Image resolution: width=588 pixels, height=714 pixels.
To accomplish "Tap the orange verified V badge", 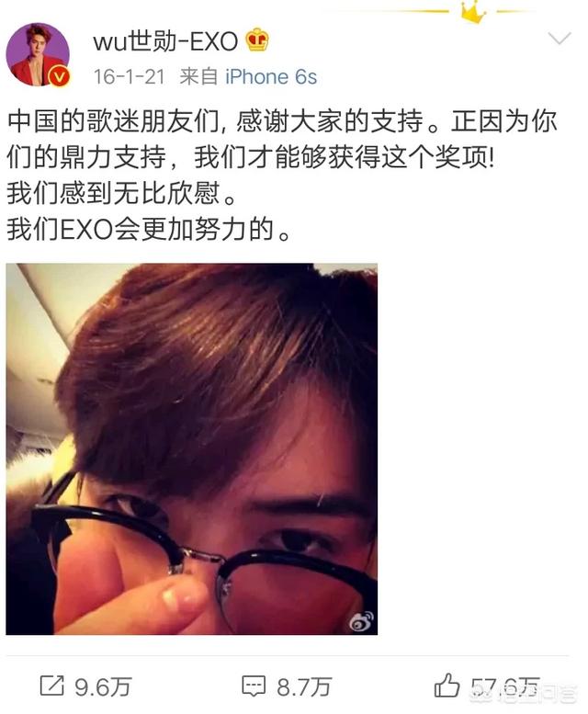I will [x=59, y=76].
